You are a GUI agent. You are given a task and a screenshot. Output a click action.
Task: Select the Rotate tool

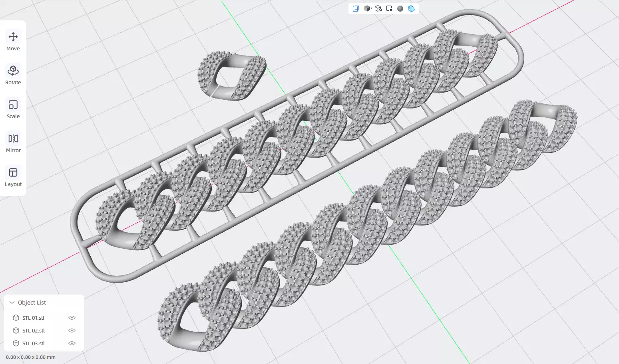(x=13, y=75)
